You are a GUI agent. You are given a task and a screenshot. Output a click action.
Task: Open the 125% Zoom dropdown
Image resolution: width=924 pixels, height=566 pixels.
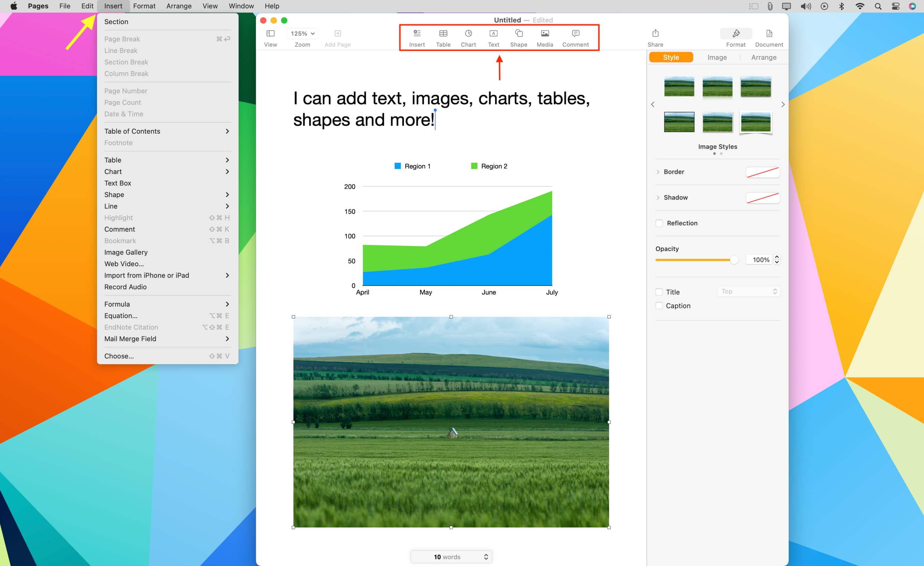[302, 33]
